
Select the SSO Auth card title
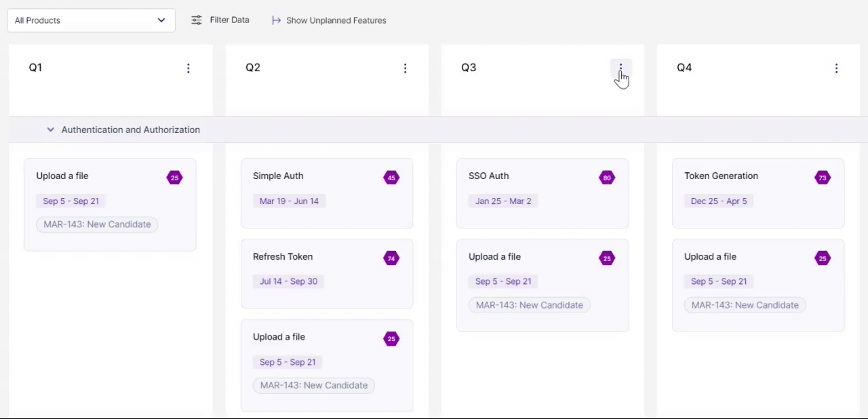[x=488, y=176]
